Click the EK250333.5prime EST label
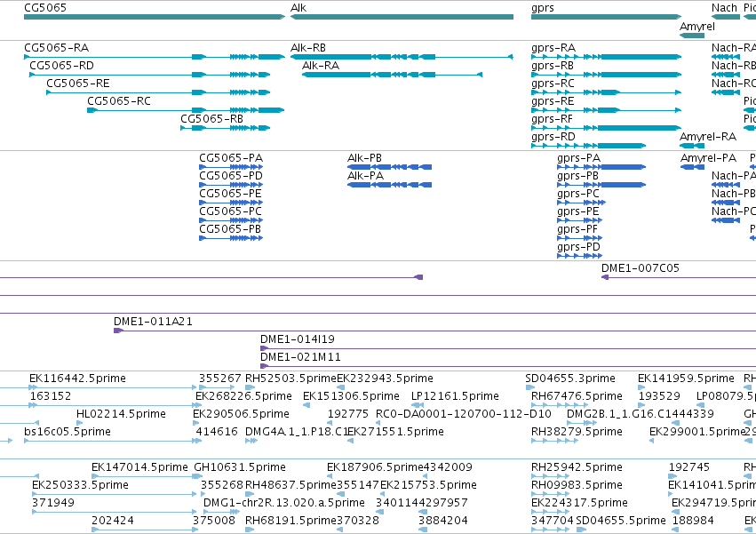756x534 pixels. click(x=80, y=486)
